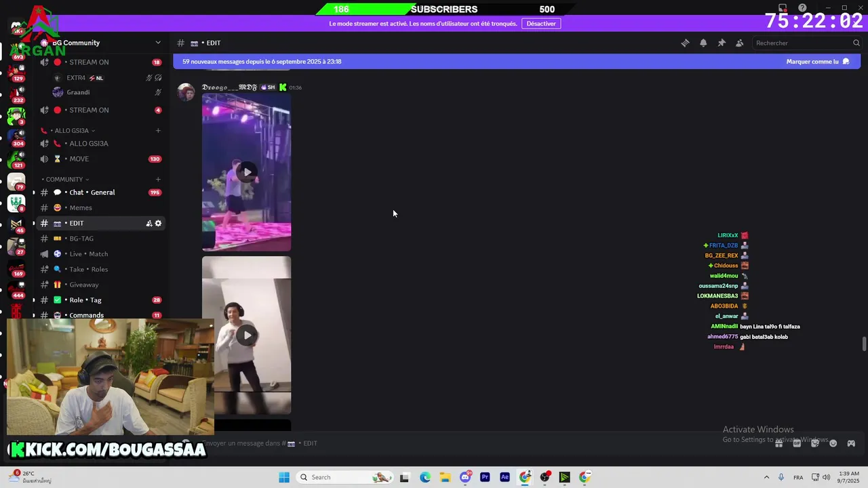This screenshot has width=868, height=488.
Task: Open the server with 232 badge
Action: 16,94
